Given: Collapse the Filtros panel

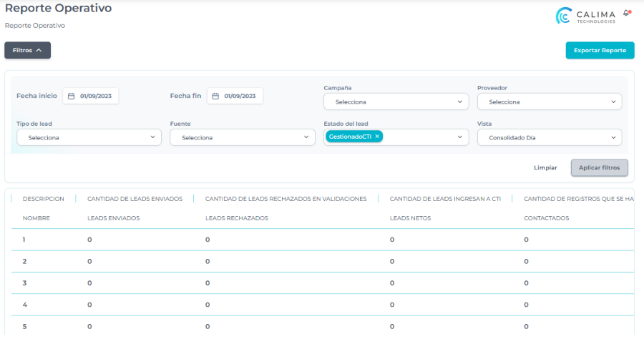Looking at the screenshot, I should point(27,50).
